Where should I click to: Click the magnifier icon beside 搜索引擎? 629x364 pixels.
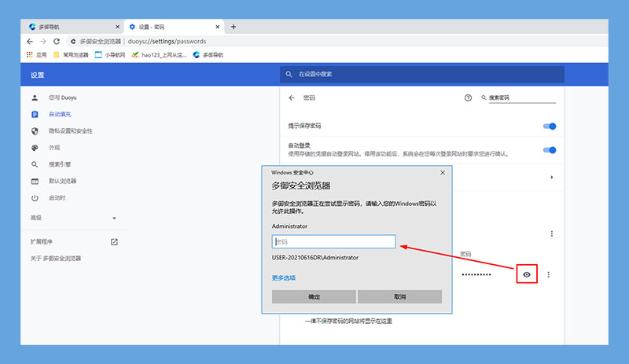point(35,164)
